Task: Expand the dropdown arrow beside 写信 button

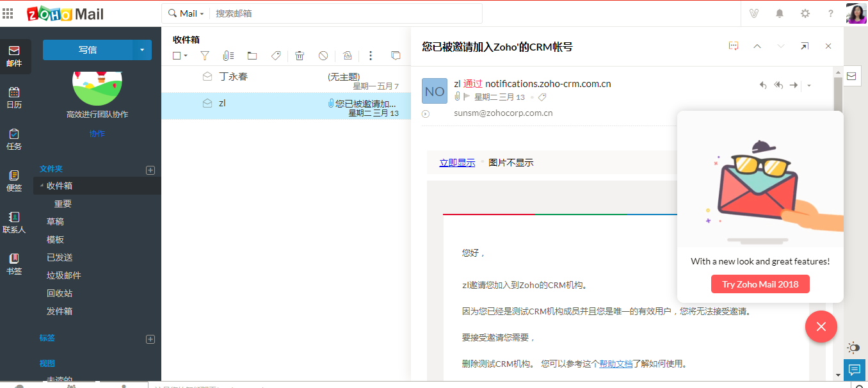Action: (142, 50)
